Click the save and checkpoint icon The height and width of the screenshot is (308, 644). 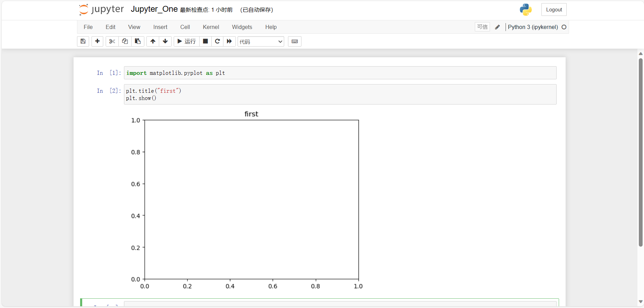(83, 41)
